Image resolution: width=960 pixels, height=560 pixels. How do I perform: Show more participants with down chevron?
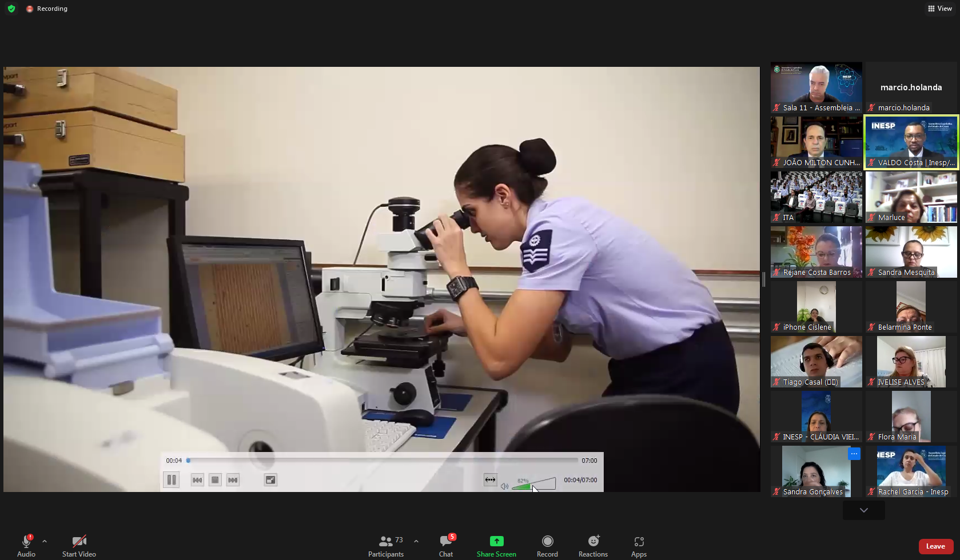pos(863,510)
